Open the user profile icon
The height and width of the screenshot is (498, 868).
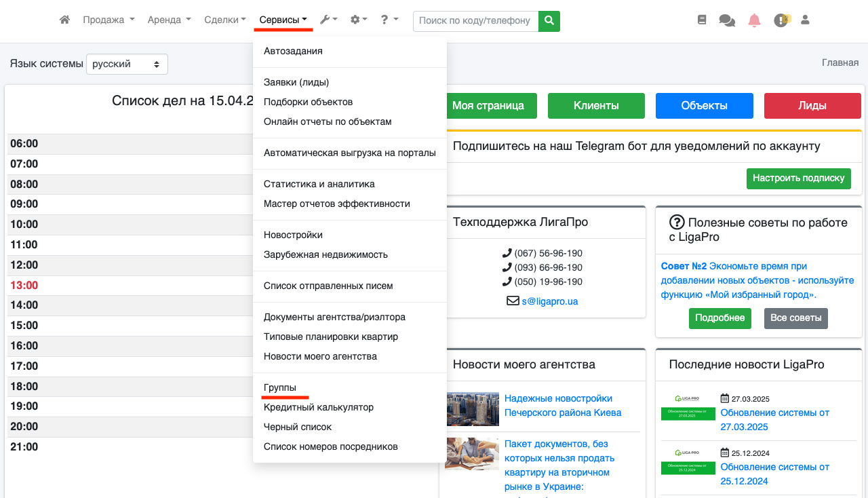click(x=806, y=20)
